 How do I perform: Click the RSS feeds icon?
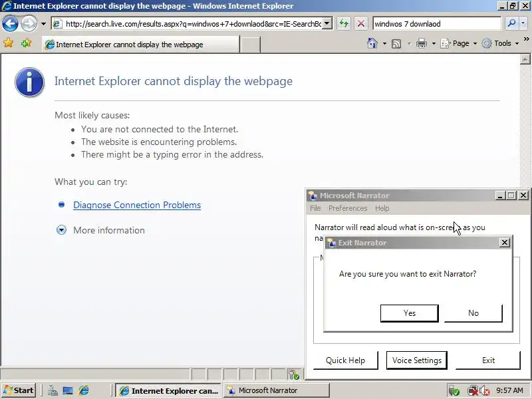pos(396,44)
